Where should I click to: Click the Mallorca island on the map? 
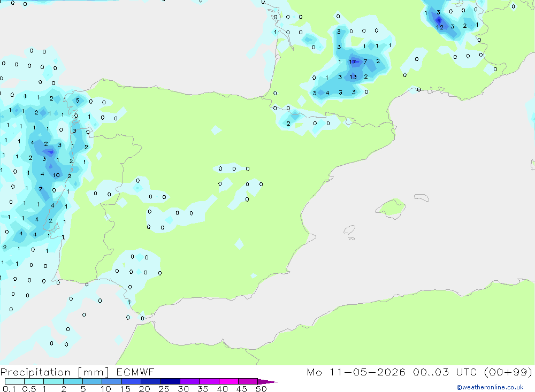(x=391, y=208)
